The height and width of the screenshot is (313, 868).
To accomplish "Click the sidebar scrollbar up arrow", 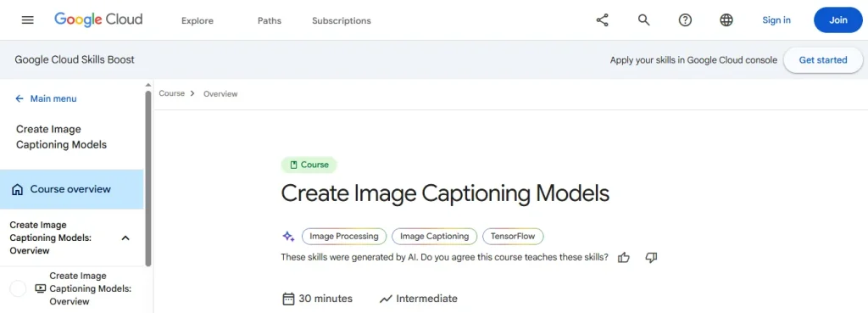I will coord(147,85).
